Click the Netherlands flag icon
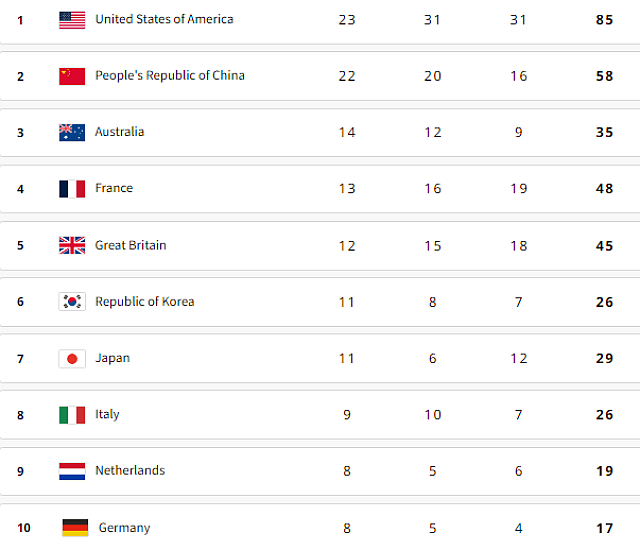This screenshot has height=550, width=640. click(72, 471)
